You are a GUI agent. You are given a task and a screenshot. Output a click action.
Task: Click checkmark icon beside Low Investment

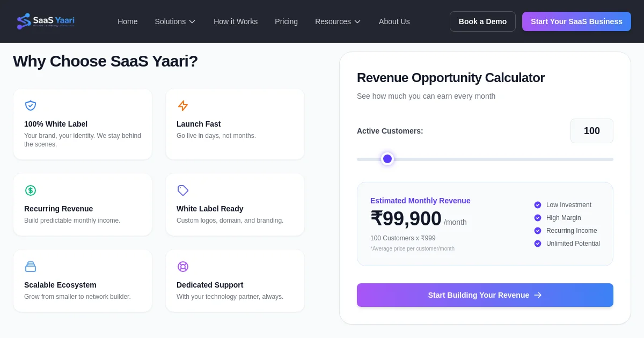point(538,205)
